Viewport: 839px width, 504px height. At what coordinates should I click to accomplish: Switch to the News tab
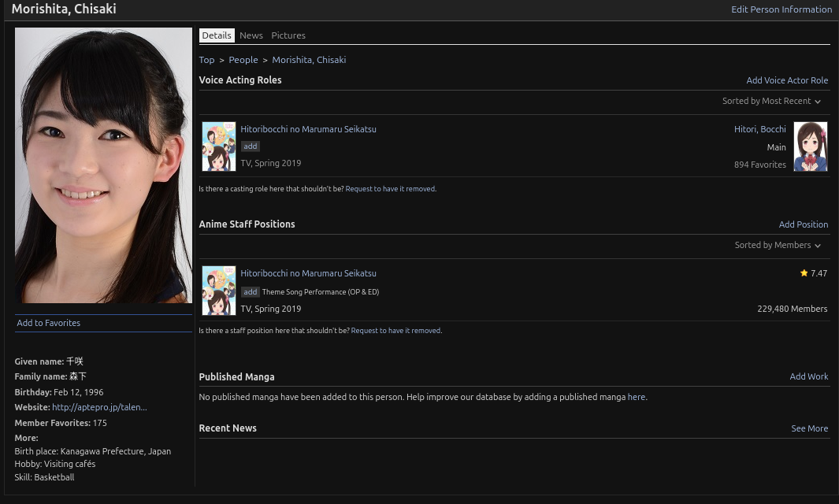tap(251, 35)
